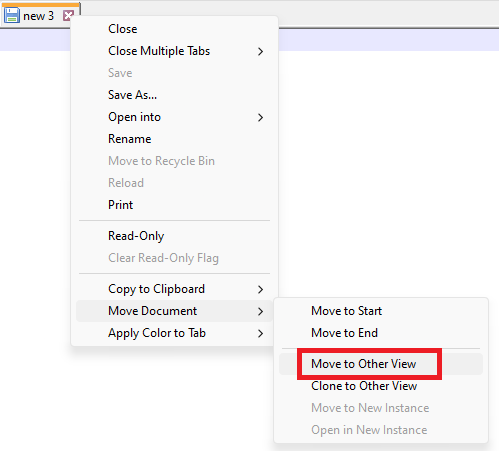Expand Copy to Clipboard submenu arrow
This screenshot has width=499, height=451.
[x=260, y=289]
